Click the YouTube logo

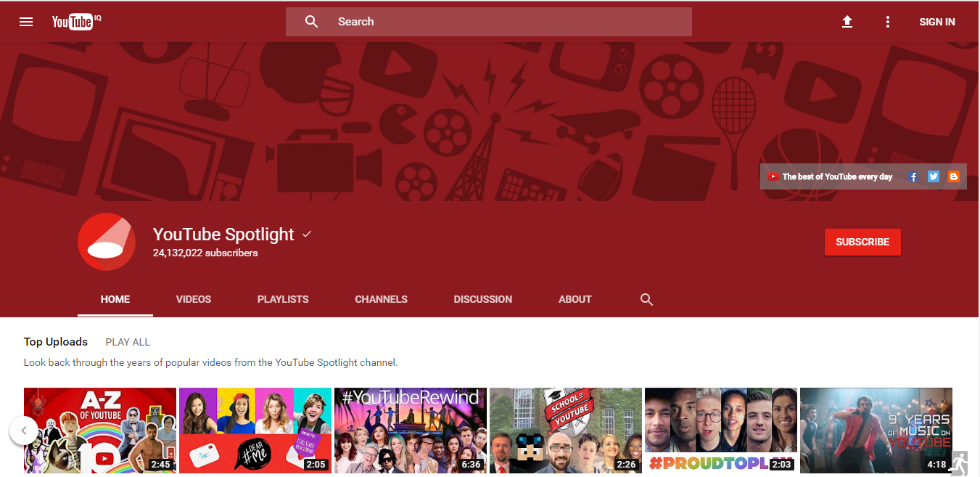76,22
